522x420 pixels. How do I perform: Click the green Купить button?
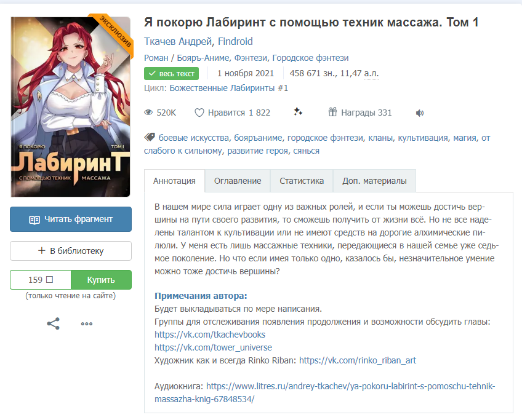101,280
